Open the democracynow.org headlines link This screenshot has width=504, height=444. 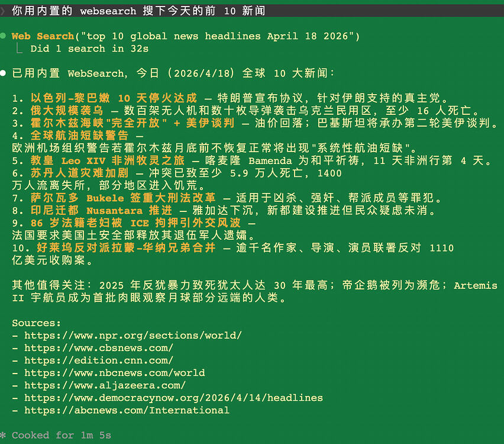[173, 398]
